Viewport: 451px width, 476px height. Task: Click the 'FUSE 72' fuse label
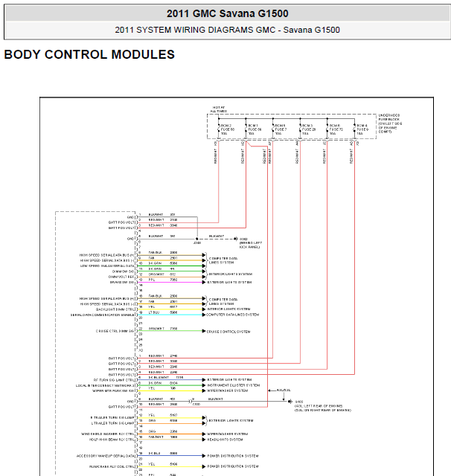[x=336, y=129]
